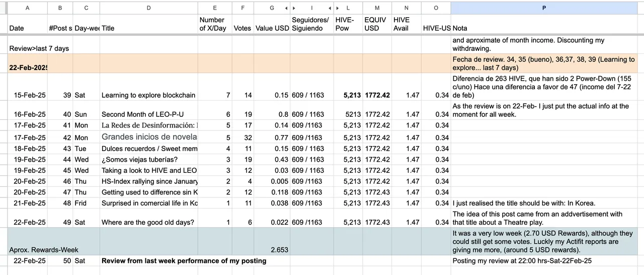Select column M header

tap(377, 8)
